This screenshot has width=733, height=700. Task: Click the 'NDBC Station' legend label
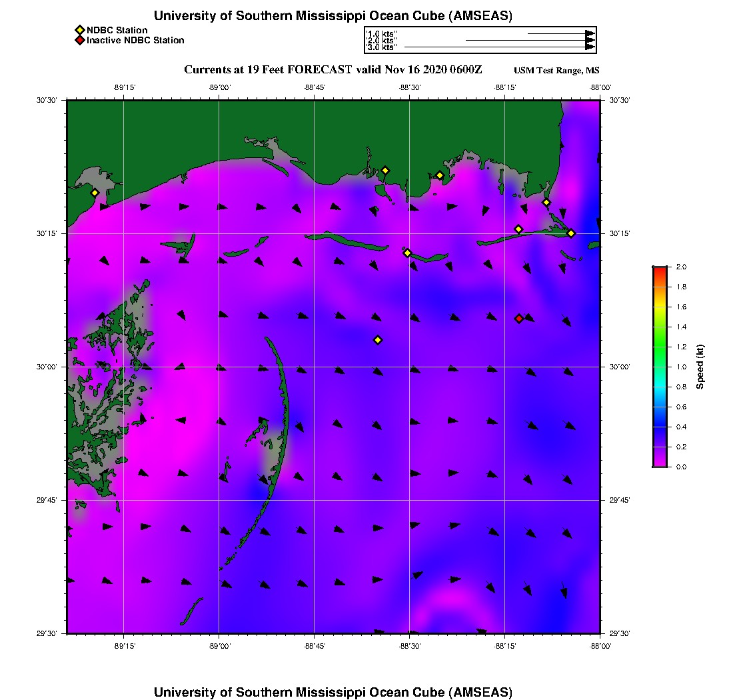117,30
